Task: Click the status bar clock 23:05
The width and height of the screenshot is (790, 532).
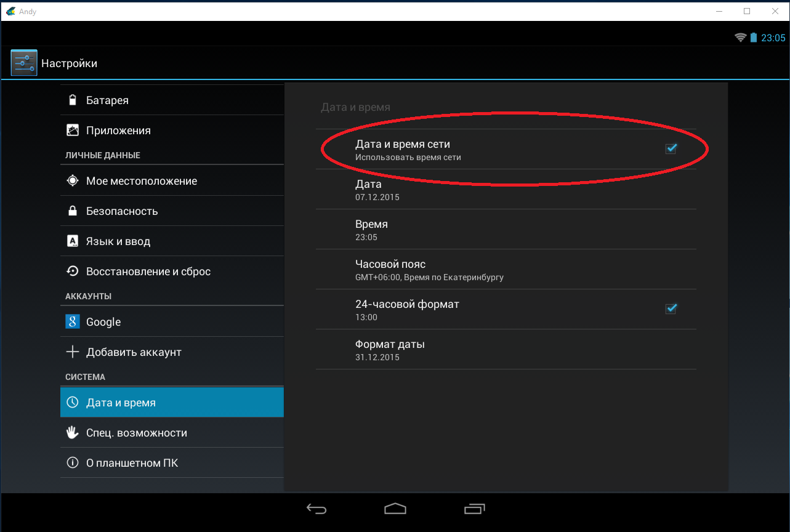Action: (x=773, y=38)
